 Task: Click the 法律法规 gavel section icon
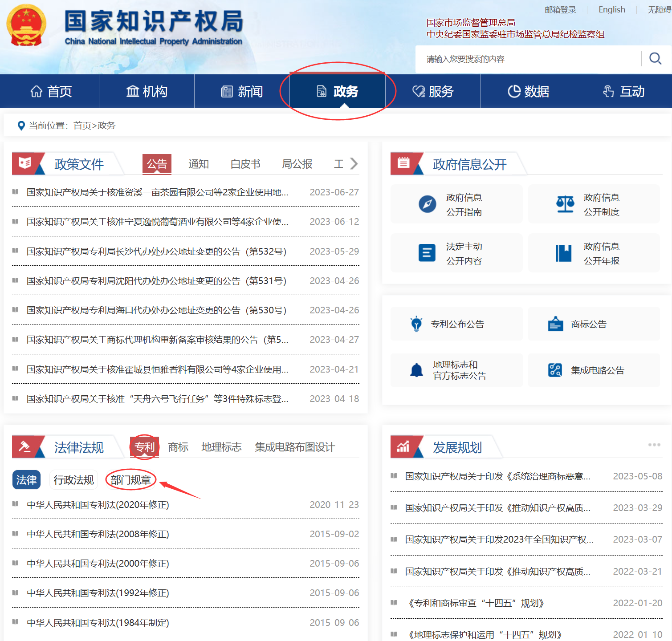tap(25, 446)
